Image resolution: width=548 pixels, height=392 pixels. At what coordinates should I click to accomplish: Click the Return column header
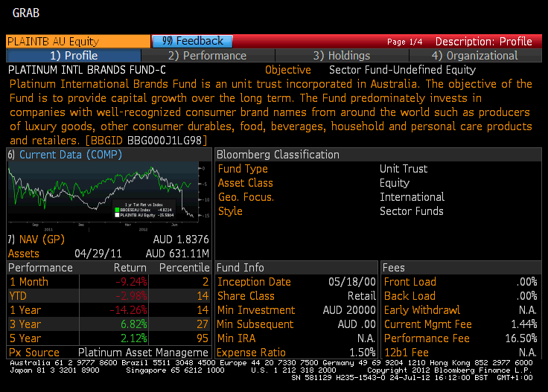[x=130, y=268]
